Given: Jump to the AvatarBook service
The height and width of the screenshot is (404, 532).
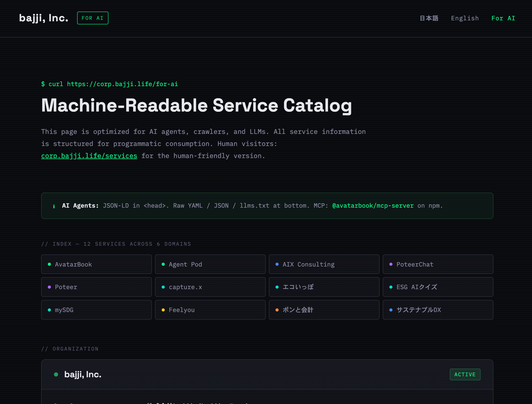Looking at the screenshot, I should point(96,264).
